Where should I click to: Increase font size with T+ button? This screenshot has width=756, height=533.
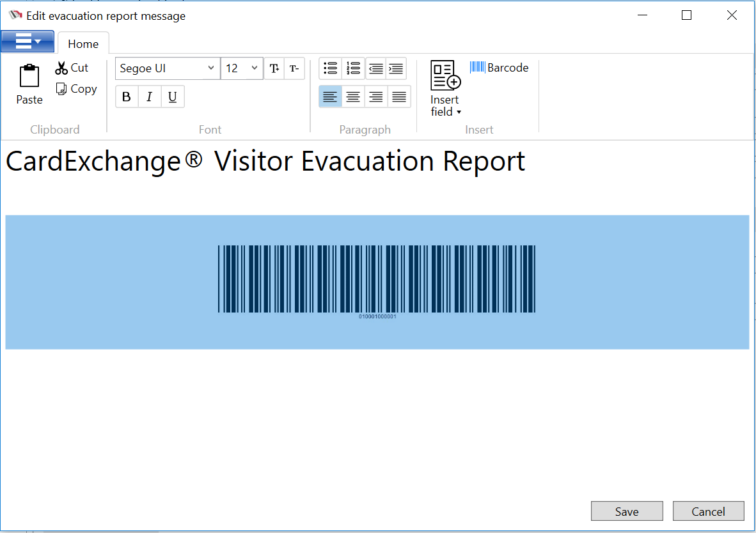pos(274,68)
